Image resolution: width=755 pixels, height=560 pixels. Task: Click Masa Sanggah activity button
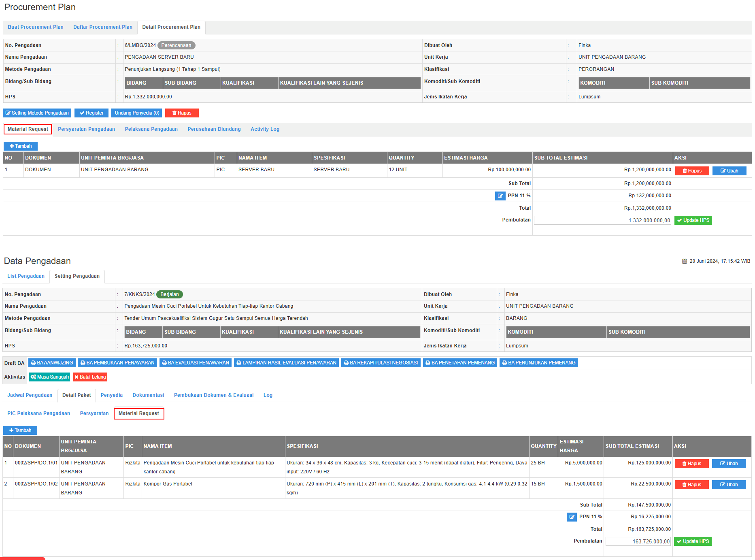click(x=49, y=377)
